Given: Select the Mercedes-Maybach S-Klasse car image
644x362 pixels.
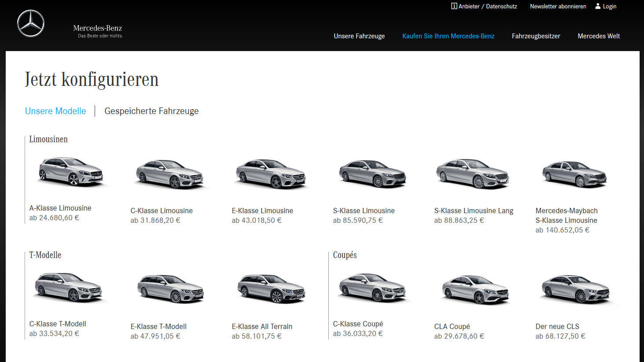Looking at the screenshot, I should click(x=575, y=174).
